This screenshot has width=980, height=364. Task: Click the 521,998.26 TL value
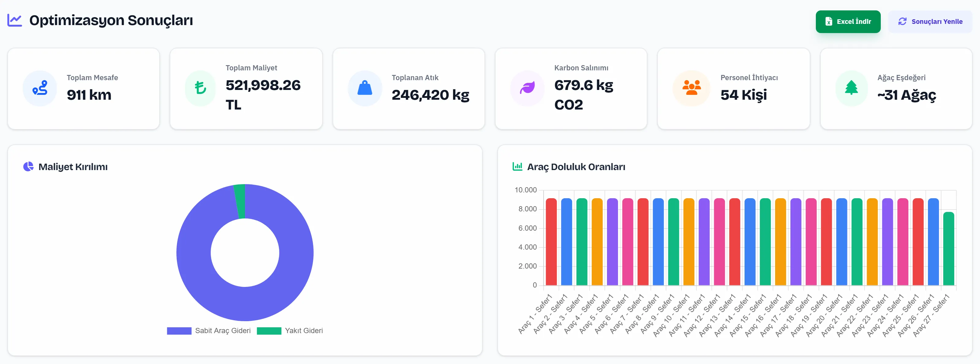(263, 95)
